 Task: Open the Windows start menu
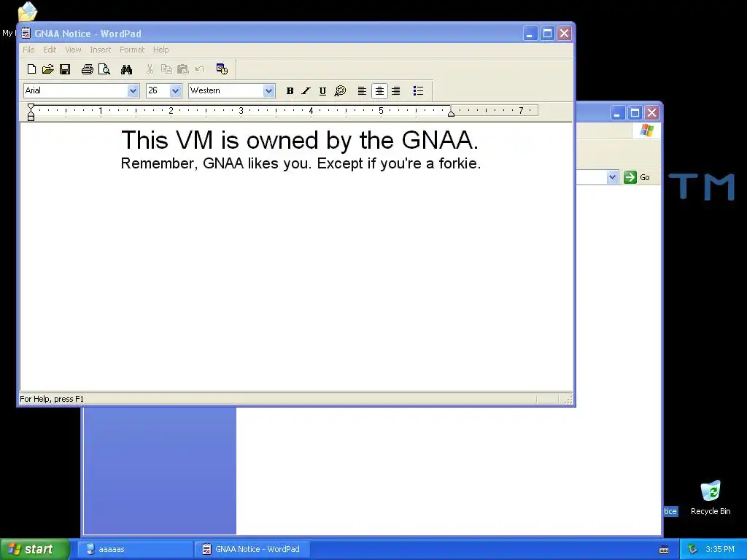coord(34,549)
